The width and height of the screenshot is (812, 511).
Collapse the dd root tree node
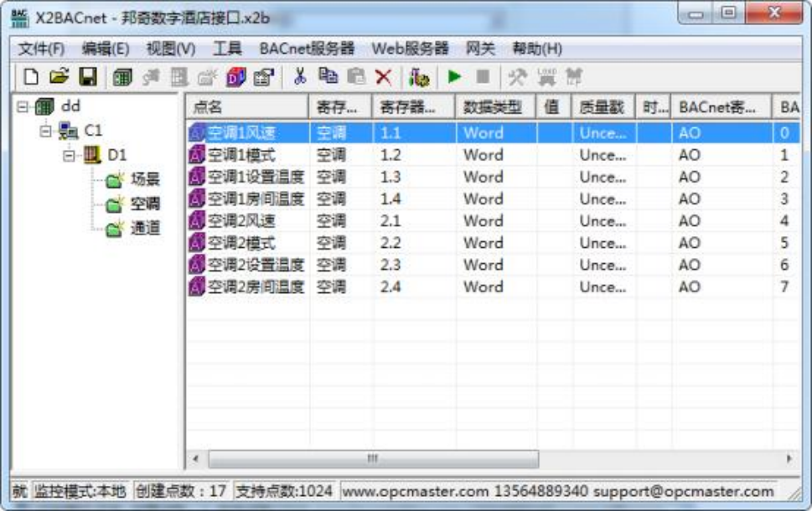tap(23, 106)
